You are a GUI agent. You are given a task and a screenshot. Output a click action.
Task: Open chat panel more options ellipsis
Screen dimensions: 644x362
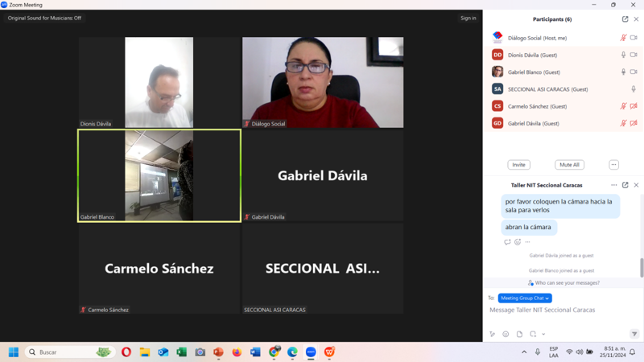pyautogui.click(x=613, y=185)
